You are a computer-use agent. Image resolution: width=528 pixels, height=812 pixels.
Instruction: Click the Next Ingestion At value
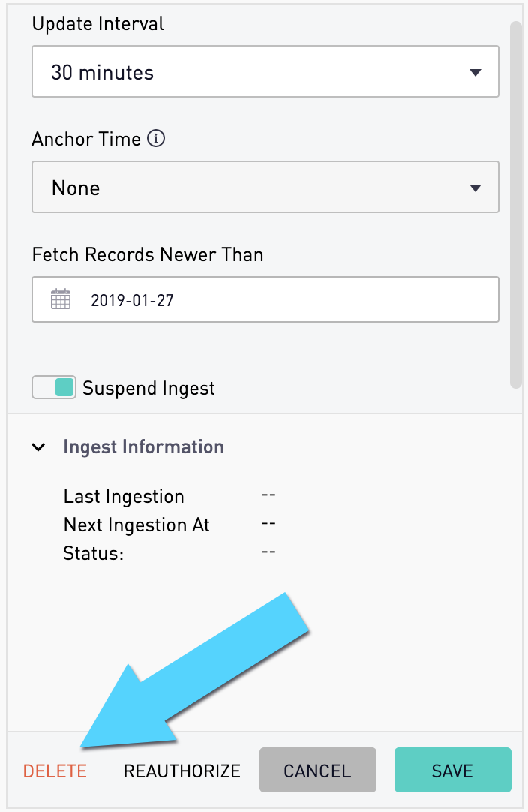click(x=268, y=524)
